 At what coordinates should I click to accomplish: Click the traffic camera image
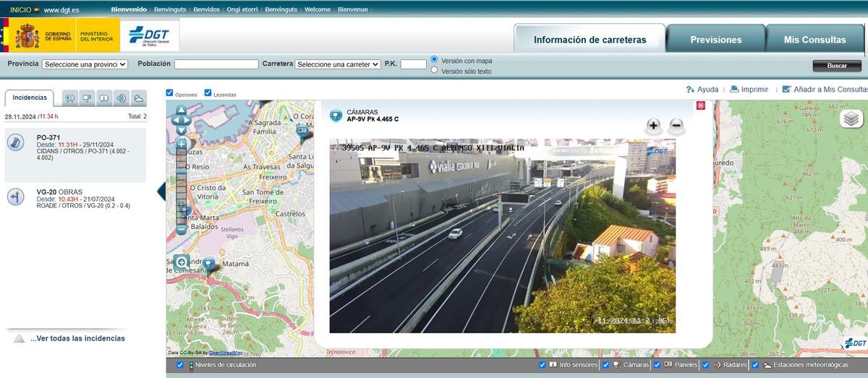(503, 236)
